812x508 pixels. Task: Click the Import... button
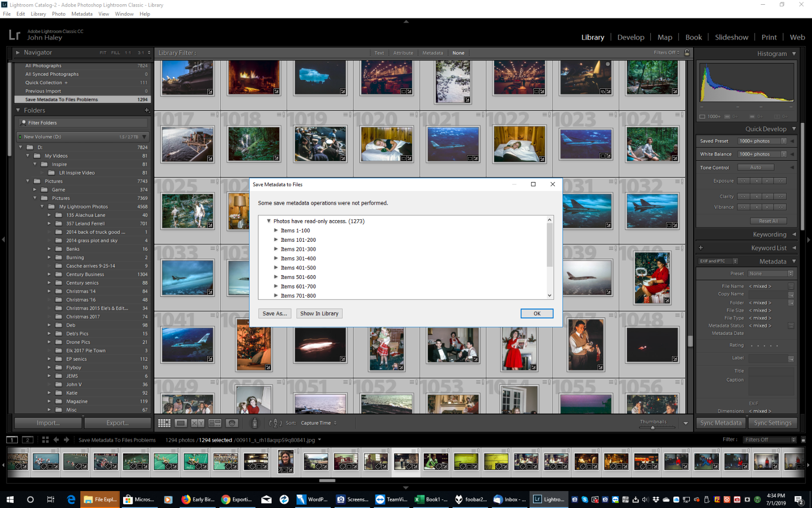point(48,423)
